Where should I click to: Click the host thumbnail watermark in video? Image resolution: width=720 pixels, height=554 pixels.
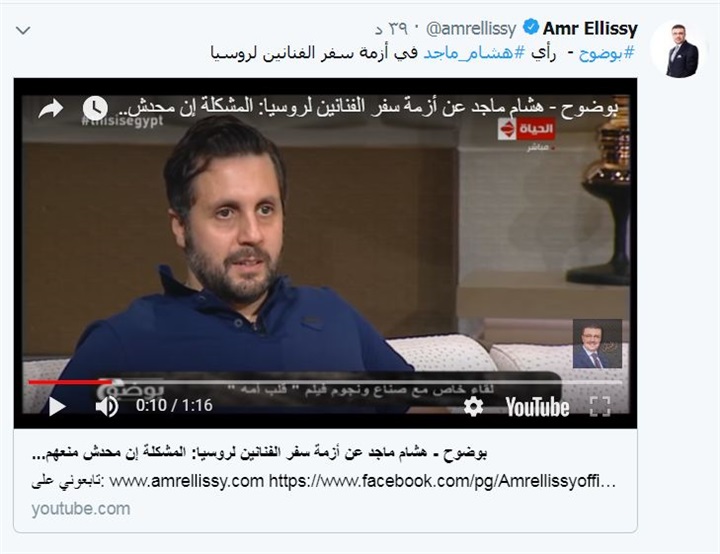(597, 344)
